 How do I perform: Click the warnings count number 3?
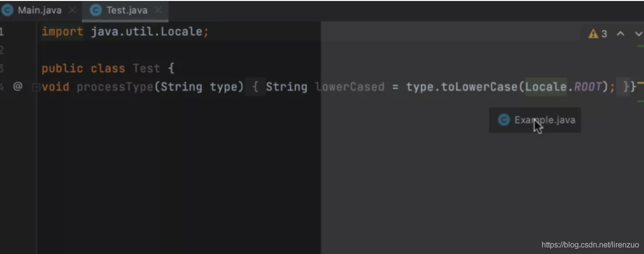point(604,34)
